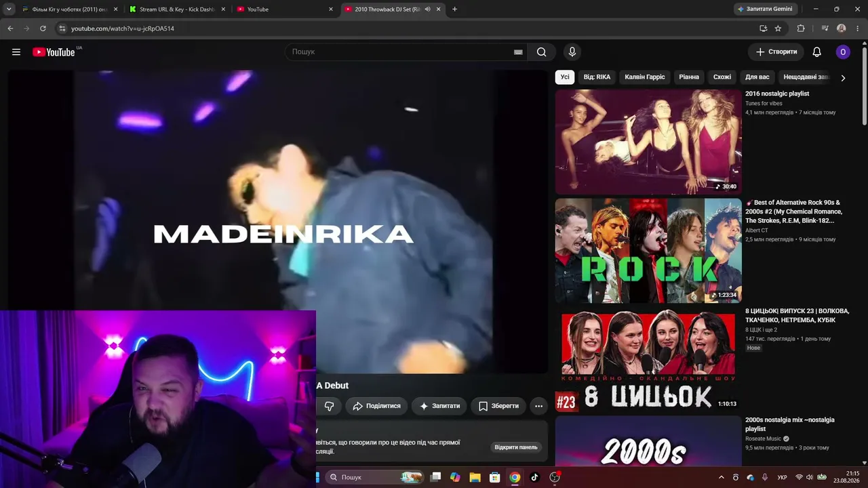Open the account avatar menu
This screenshot has height=488, width=868.
[843, 52]
